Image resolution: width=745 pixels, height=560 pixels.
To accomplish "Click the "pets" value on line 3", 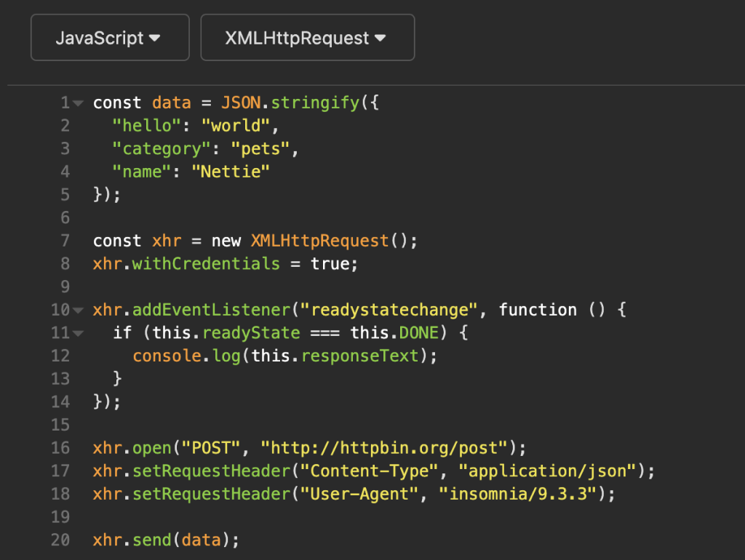I will (260, 148).
